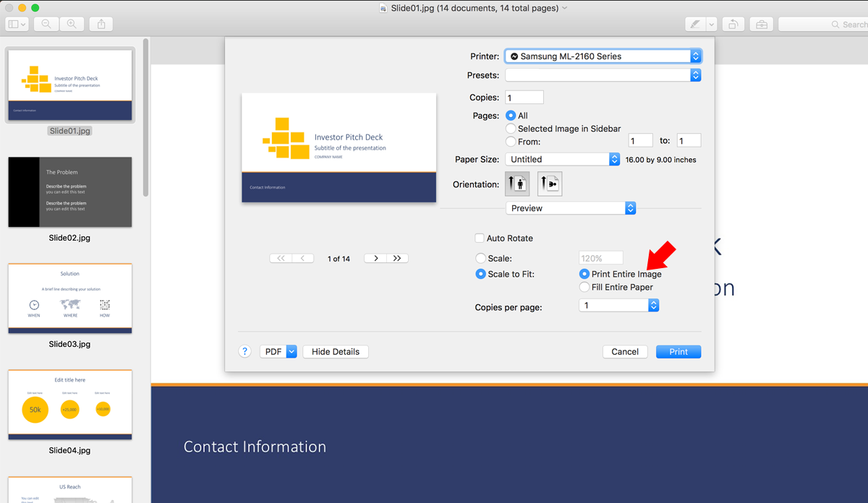Expand the highlight color dropdown arrow

point(712,24)
